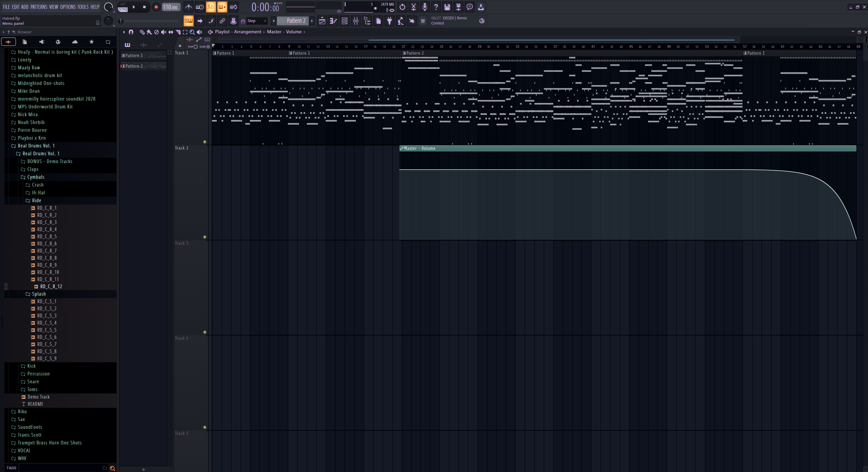Open the Channel rack
868x472 pixels.
point(344,21)
